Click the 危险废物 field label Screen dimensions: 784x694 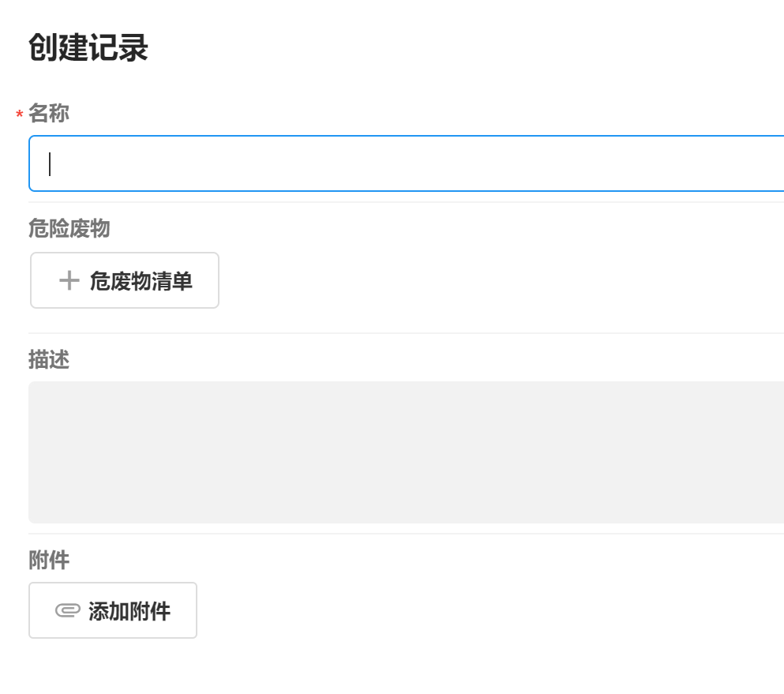69,229
